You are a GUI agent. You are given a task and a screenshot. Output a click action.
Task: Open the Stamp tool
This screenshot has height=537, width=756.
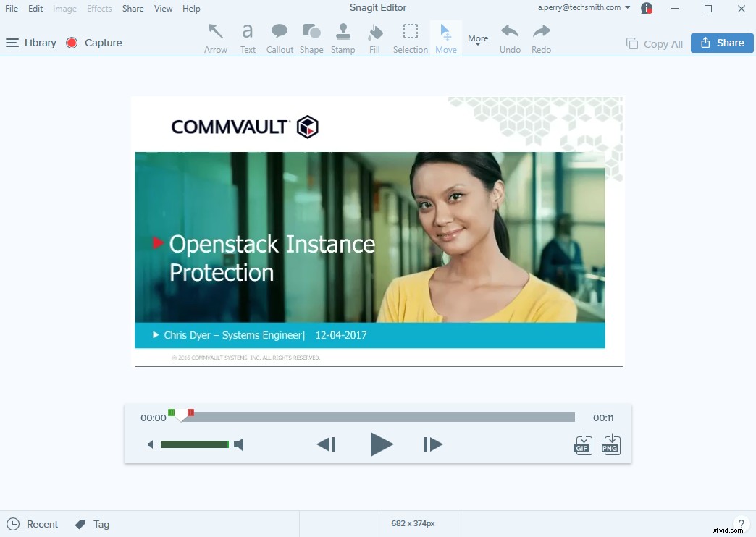click(x=343, y=37)
